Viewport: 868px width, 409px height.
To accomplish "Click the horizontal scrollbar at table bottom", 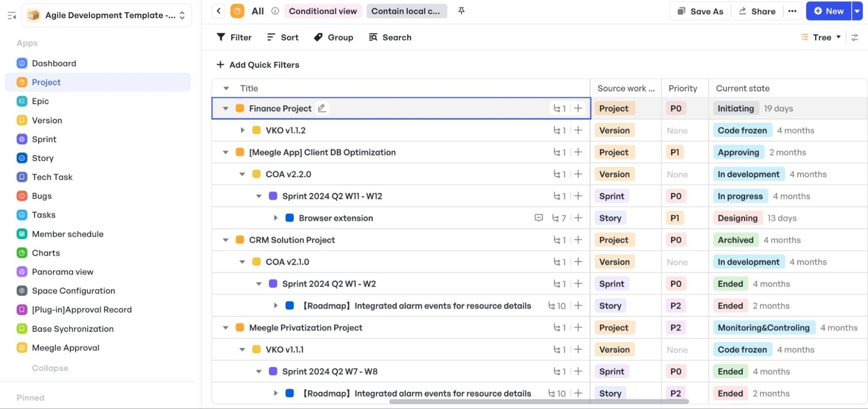I will [539, 402].
